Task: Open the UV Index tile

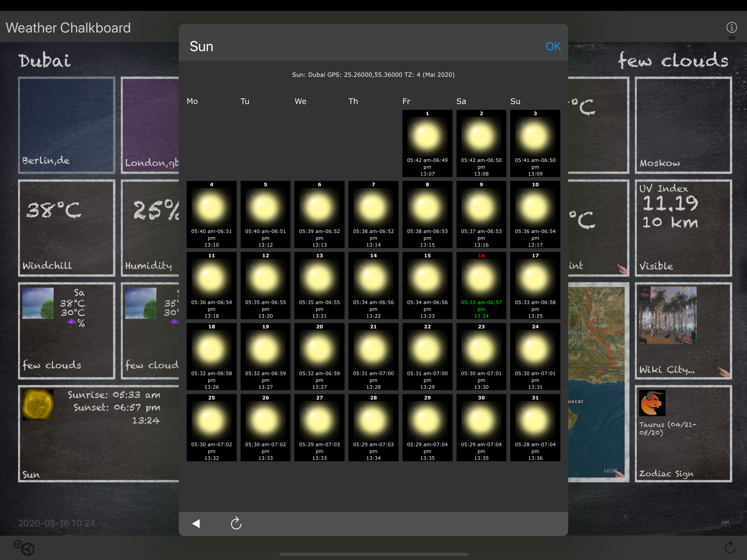Action: click(683, 228)
